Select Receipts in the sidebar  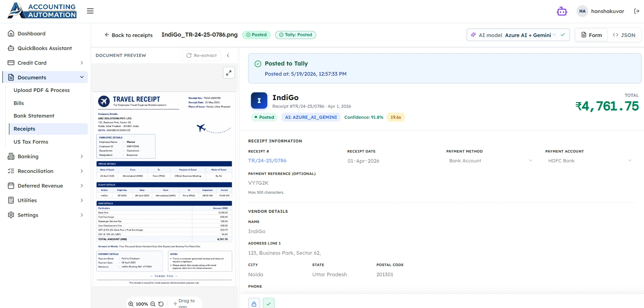click(48, 129)
